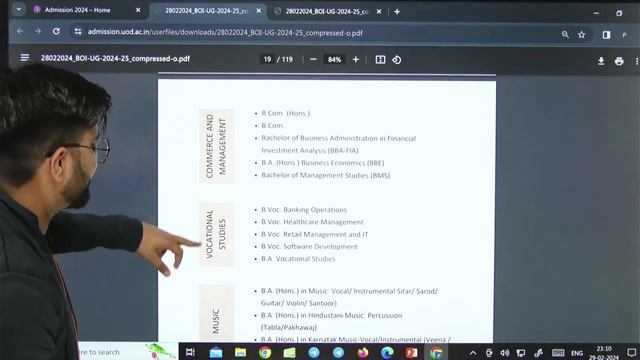
Task: Bookmark this page with the star icon
Action: (x=582, y=35)
